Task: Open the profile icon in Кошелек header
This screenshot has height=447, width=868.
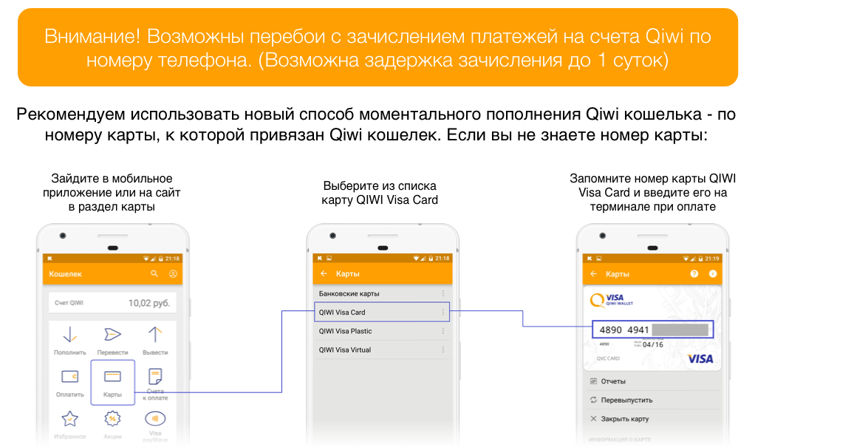Action: click(x=174, y=274)
